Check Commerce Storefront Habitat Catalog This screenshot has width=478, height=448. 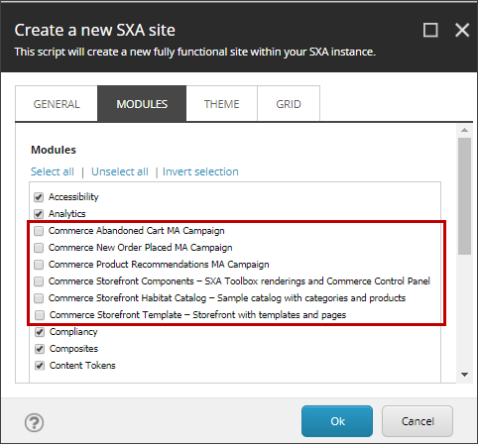39,298
